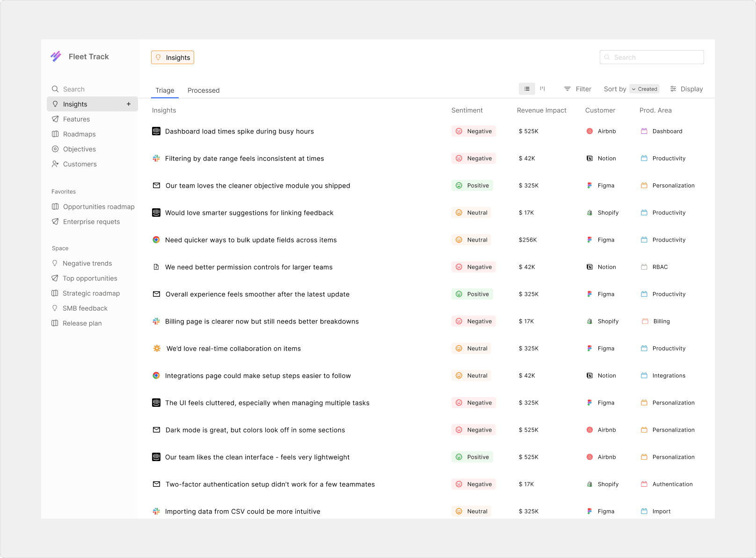Click the Search field at the top right
This screenshot has width=756, height=558.
[652, 57]
